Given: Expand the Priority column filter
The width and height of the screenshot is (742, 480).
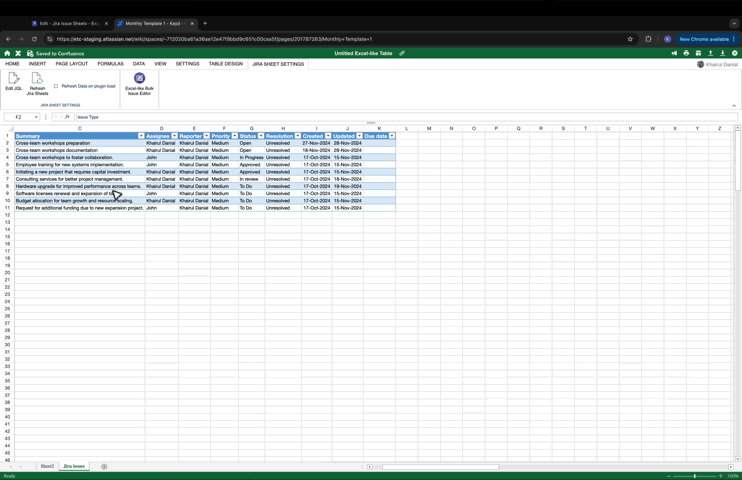Looking at the screenshot, I should click(234, 136).
